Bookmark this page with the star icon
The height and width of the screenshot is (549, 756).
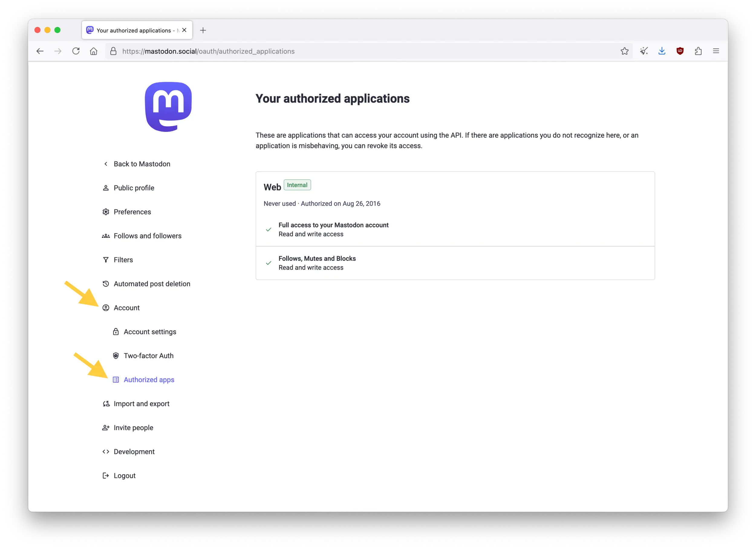[625, 51]
